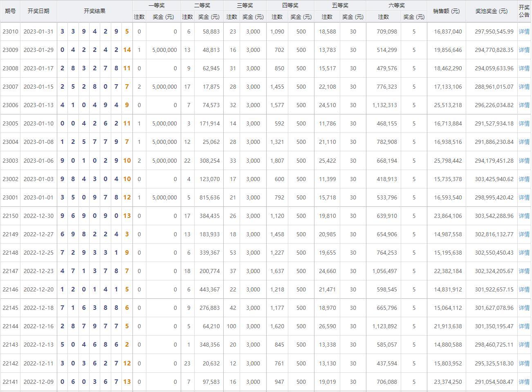
Task: Open 详情 link for draw 22145
Action: [x=524, y=308]
